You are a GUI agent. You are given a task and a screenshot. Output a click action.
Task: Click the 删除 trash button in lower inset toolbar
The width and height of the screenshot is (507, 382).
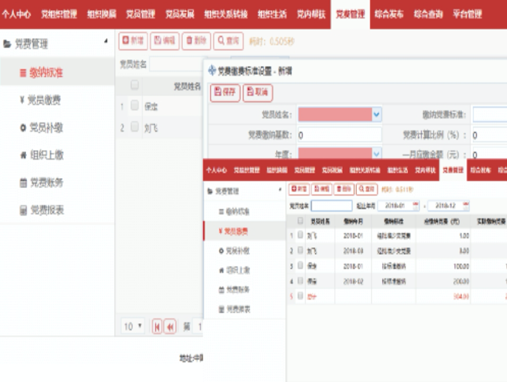(344, 189)
